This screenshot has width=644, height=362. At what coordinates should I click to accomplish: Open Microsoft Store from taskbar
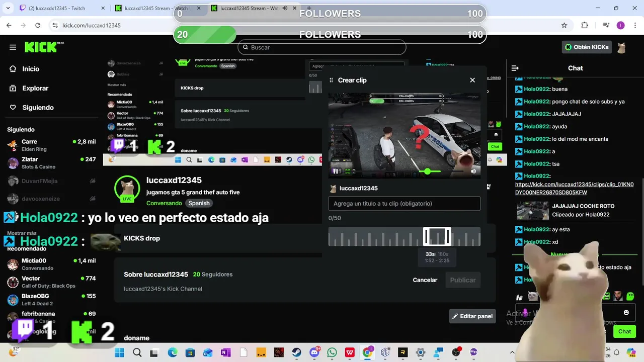point(190,352)
